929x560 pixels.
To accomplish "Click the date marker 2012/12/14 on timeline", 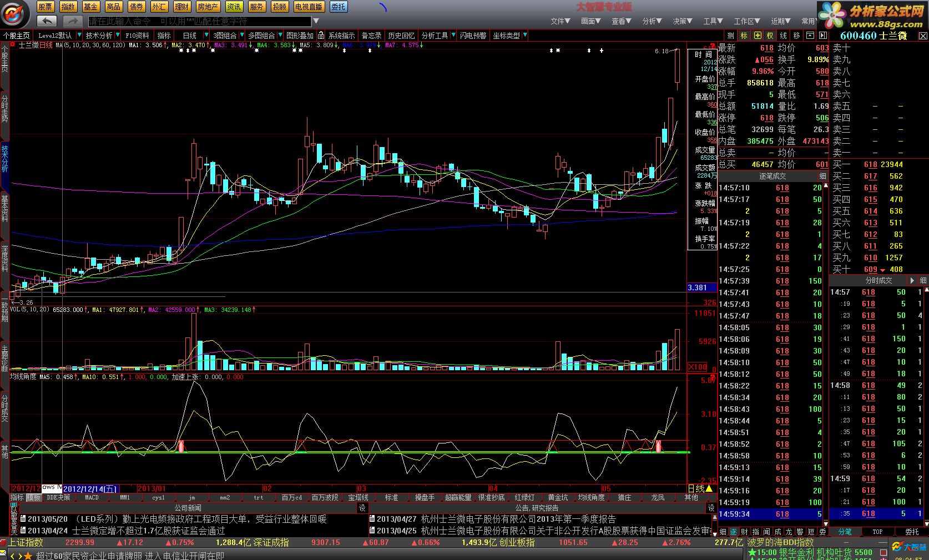I will click(90, 489).
